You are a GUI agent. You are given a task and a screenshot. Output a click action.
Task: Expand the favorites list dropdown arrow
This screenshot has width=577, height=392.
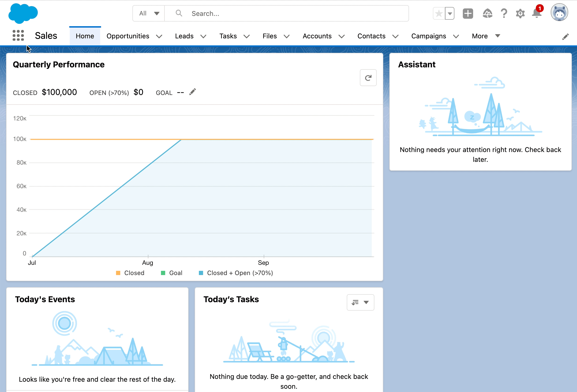tap(450, 13)
